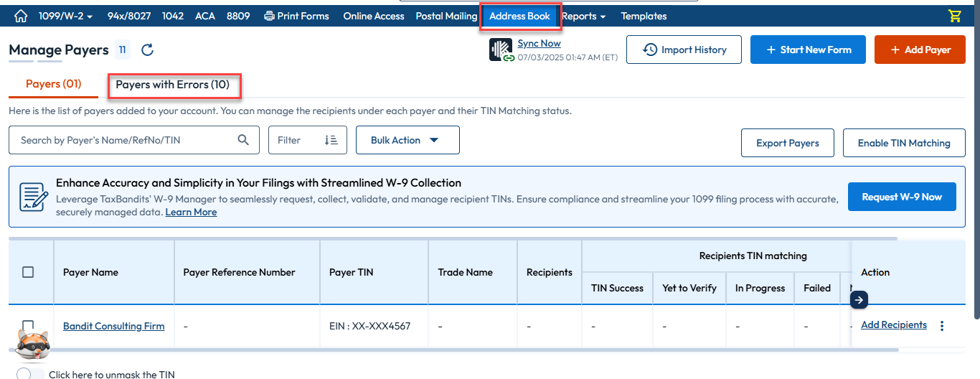Click the Payer TIN column header
The height and width of the screenshot is (379, 980).
(x=374, y=272)
